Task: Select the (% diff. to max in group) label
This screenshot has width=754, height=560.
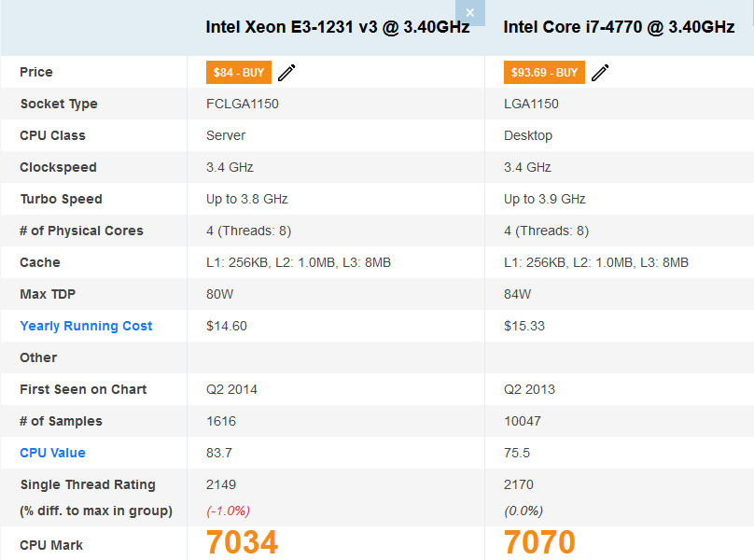Action: 96,511
